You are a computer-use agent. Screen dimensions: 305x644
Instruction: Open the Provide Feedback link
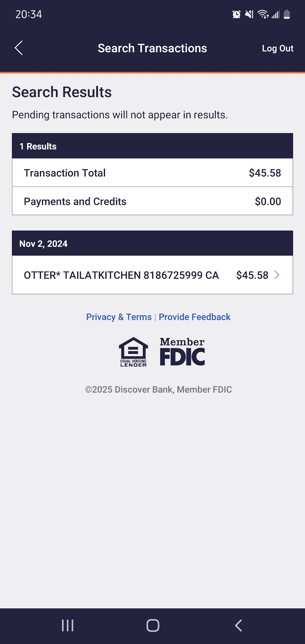pos(195,317)
